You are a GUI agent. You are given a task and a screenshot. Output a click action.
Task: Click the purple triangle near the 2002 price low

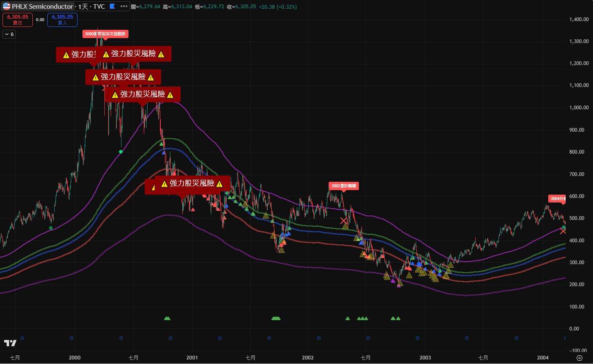coord(393,281)
